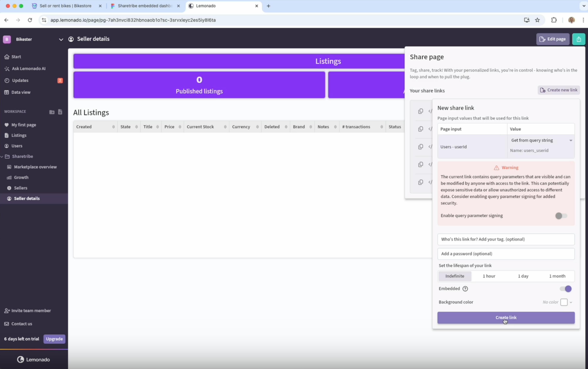Collapse the Sharetribe folder
Image resolution: width=588 pixels, height=369 pixels.
pos(2,156)
